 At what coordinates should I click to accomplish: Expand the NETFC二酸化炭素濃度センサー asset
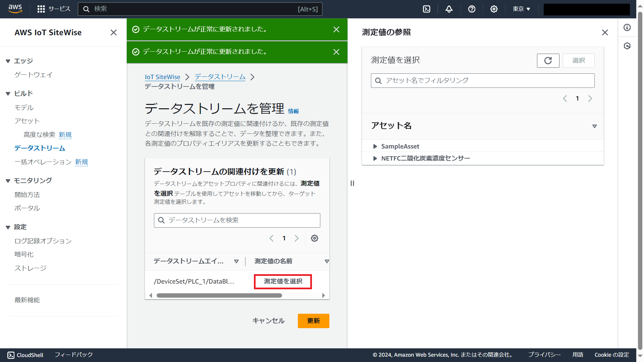click(375, 158)
